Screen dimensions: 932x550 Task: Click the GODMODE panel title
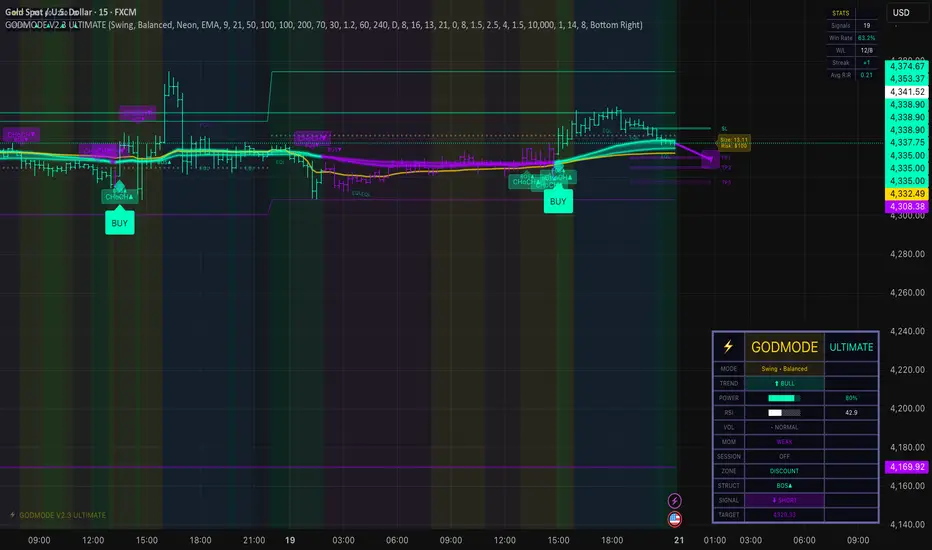785,347
